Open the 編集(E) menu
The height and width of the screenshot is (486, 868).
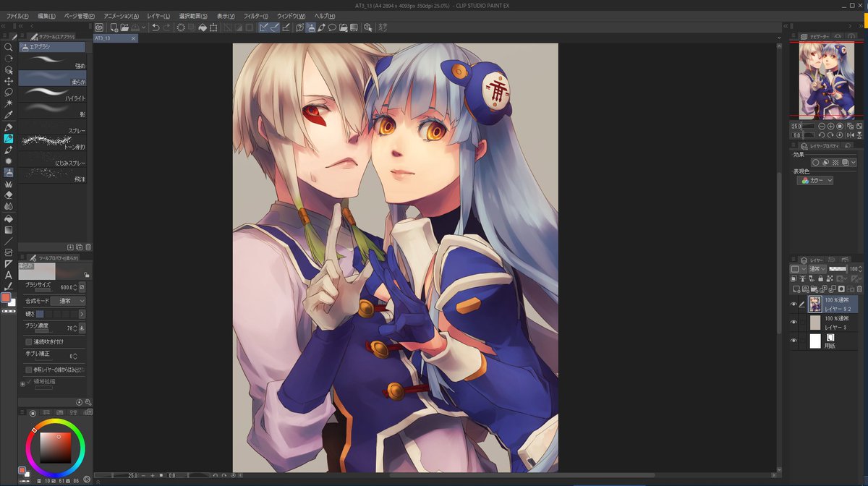pyautogui.click(x=46, y=16)
